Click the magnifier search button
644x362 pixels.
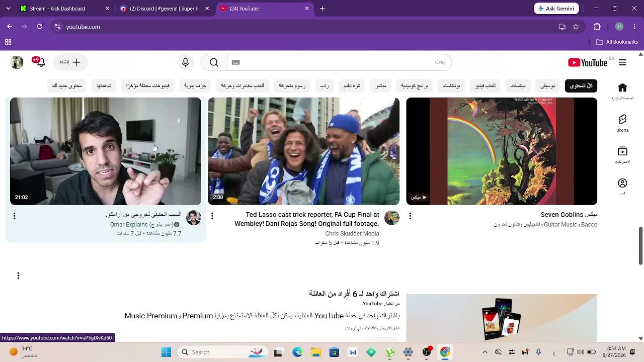tap(214, 62)
